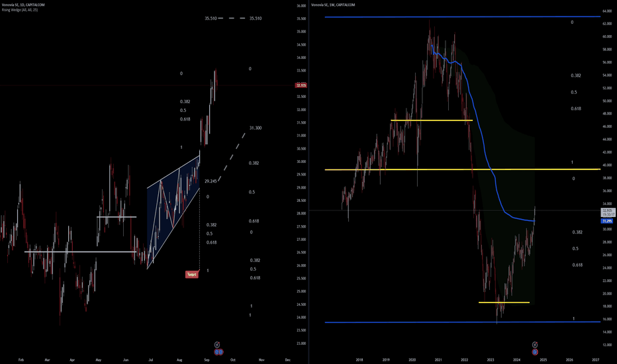Select the short yellow line near 18.5 on weekly chart
Screen dimensions: 617x364
504,302
